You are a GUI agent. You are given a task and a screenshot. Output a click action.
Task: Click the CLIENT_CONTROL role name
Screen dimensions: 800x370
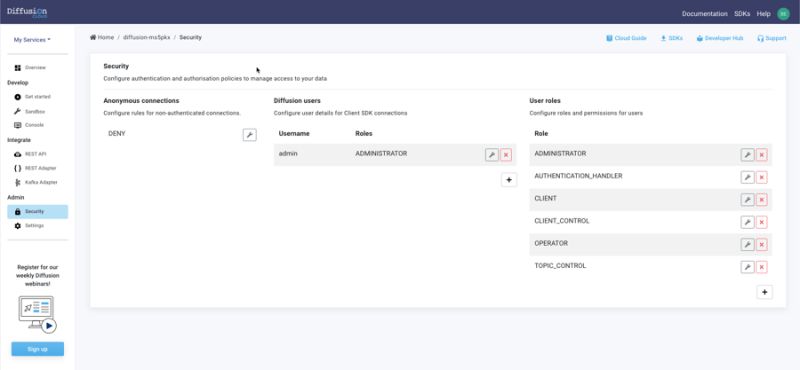pos(562,221)
